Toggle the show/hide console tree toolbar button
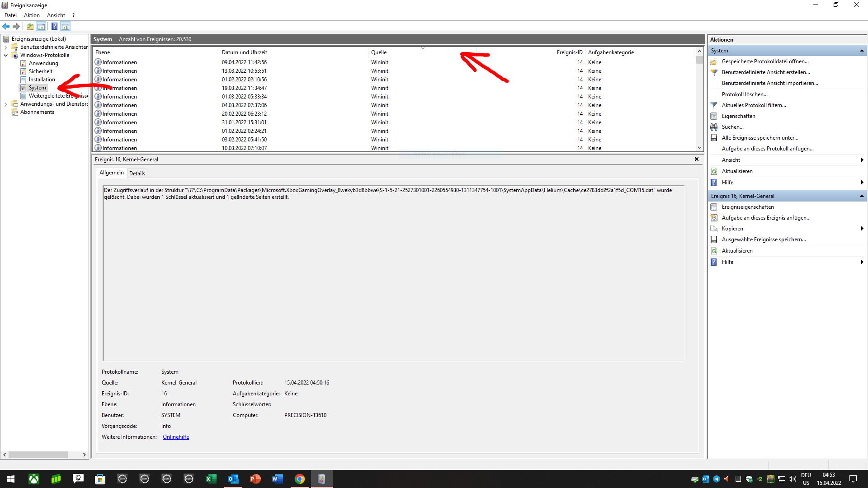The image size is (868, 488). pyautogui.click(x=41, y=26)
